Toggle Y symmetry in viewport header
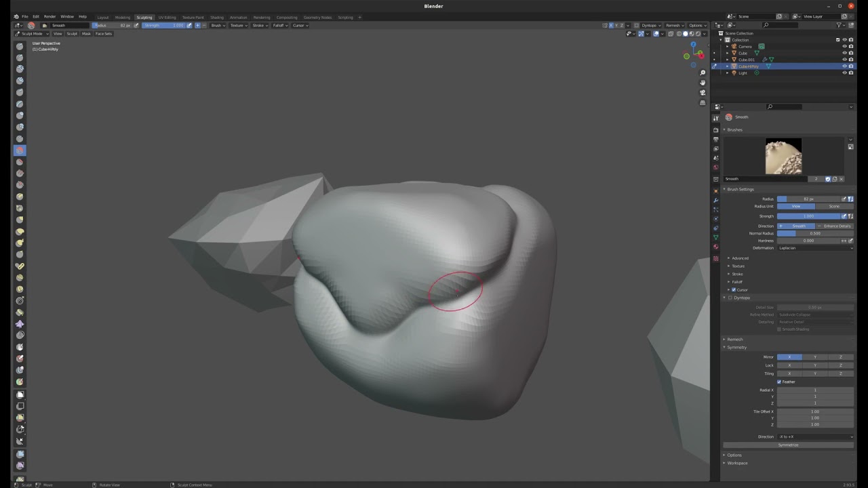Screen dimensions: 868x488 [617, 25]
